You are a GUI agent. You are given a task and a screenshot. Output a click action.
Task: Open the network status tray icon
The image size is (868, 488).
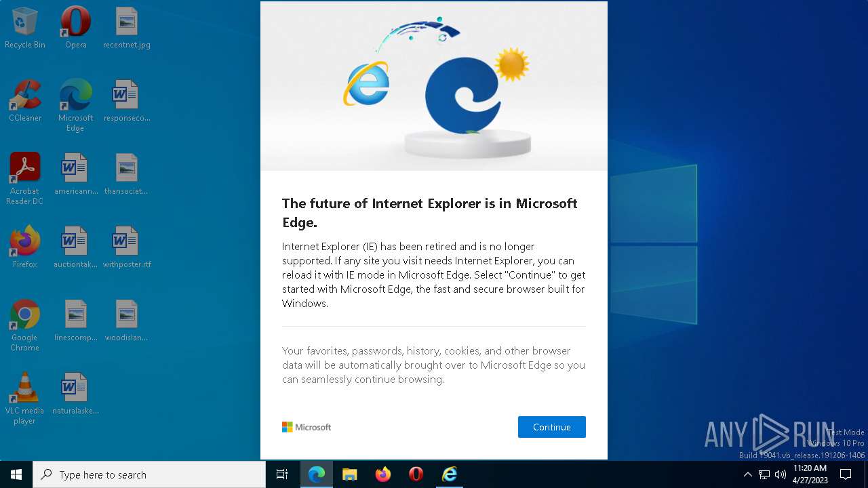[764, 474]
